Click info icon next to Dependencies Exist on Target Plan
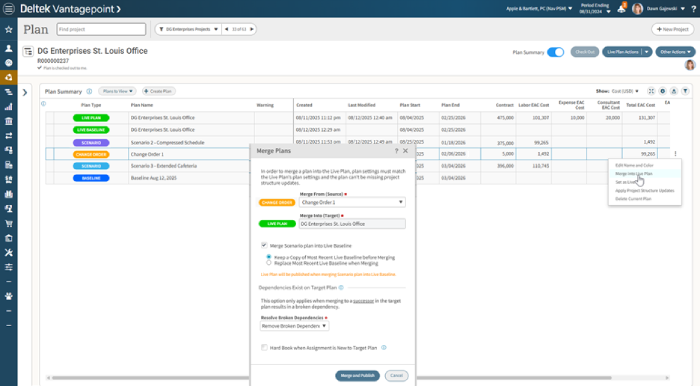 (341, 288)
